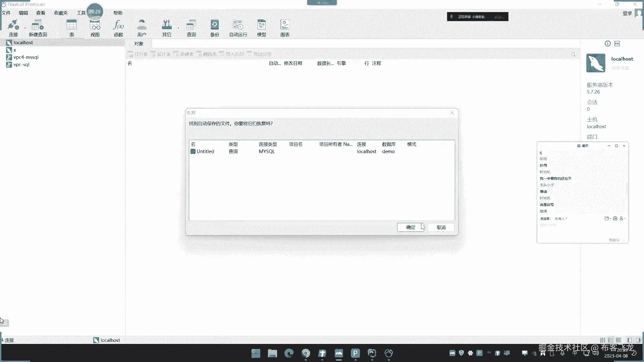Switch to the 对象 objects tab
This screenshot has height=362, width=644.
[139, 44]
